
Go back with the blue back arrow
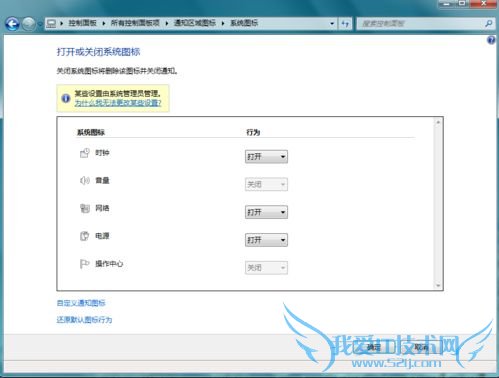[x=12, y=24]
